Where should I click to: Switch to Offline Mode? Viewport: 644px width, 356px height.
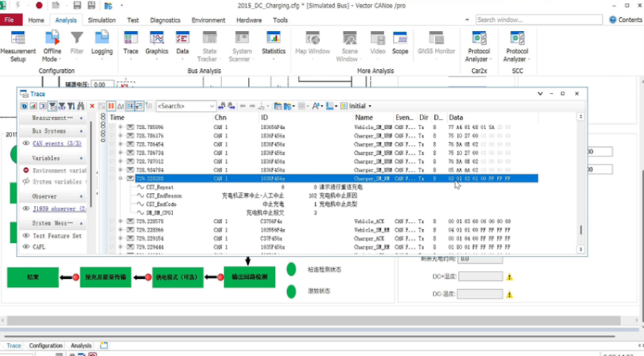point(52,46)
